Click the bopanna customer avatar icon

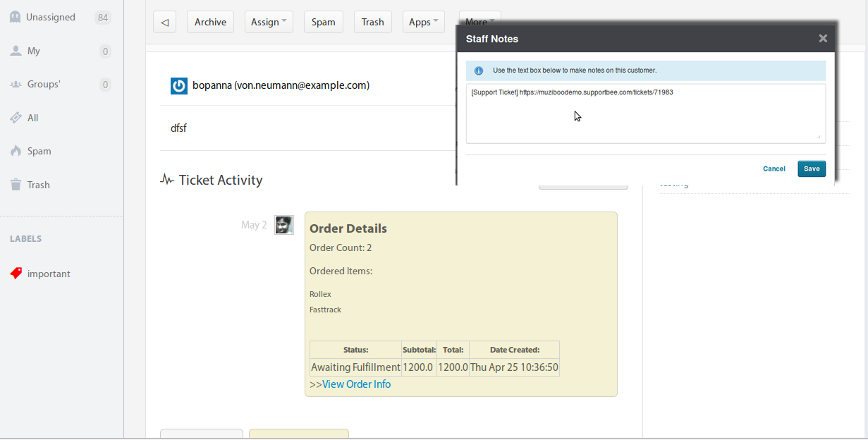pyautogui.click(x=178, y=85)
